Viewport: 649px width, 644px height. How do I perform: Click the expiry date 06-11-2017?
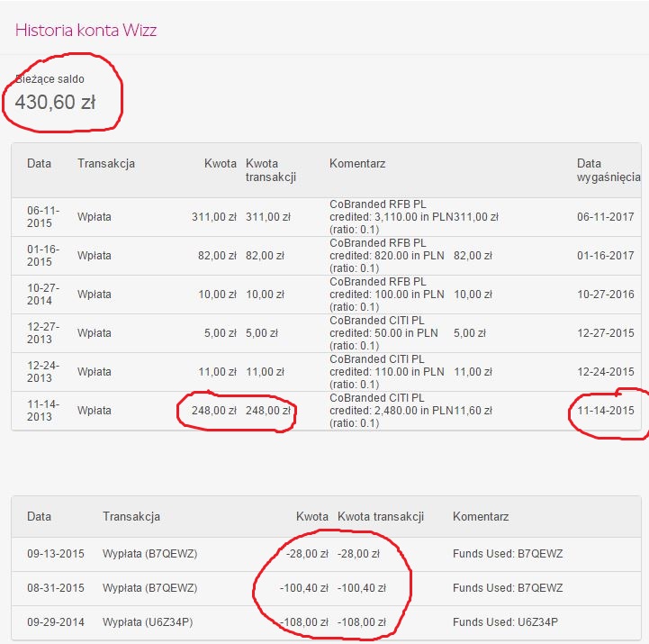[606, 216]
